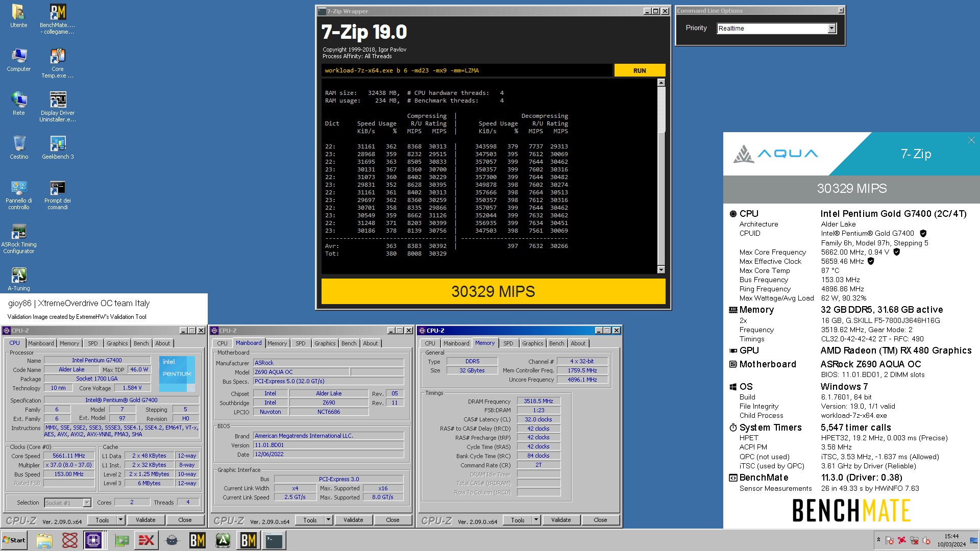Click the 7-Zip output scrollbar up arrow
Image resolution: width=980 pixels, height=551 pixels.
coord(661,83)
